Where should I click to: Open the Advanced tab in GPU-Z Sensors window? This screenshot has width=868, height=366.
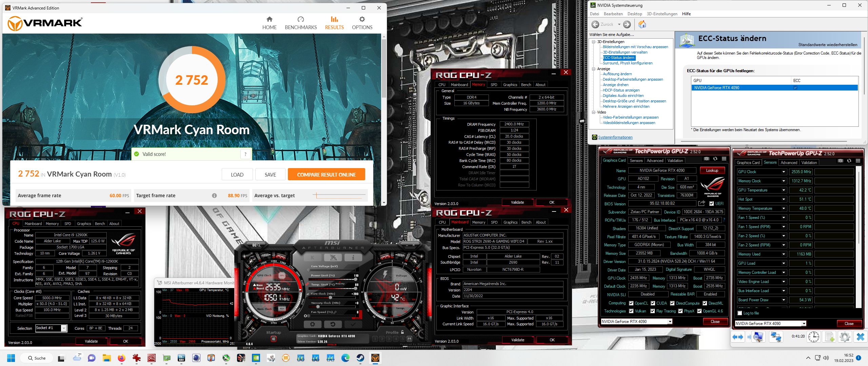(x=789, y=163)
